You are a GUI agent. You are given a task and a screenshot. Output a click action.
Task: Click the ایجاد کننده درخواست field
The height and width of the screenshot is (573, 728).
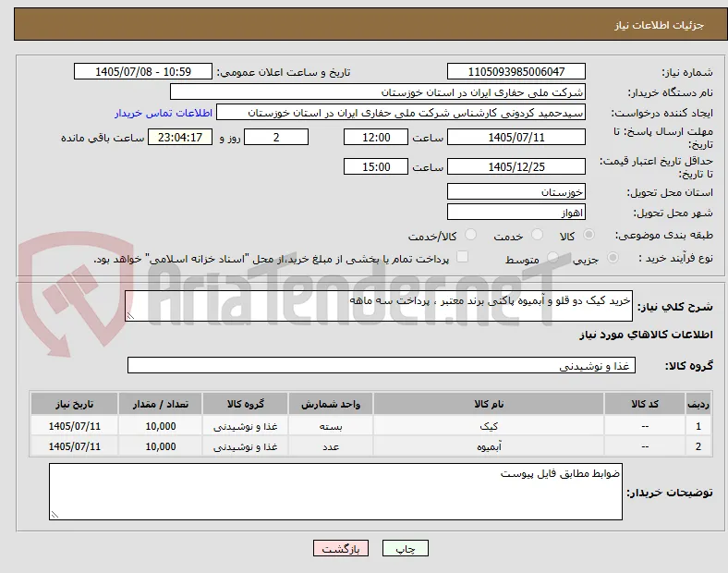(x=401, y=113)
